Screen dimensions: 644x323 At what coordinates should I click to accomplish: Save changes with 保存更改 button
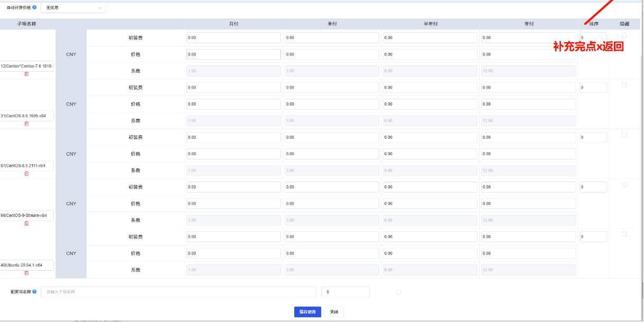307,312
